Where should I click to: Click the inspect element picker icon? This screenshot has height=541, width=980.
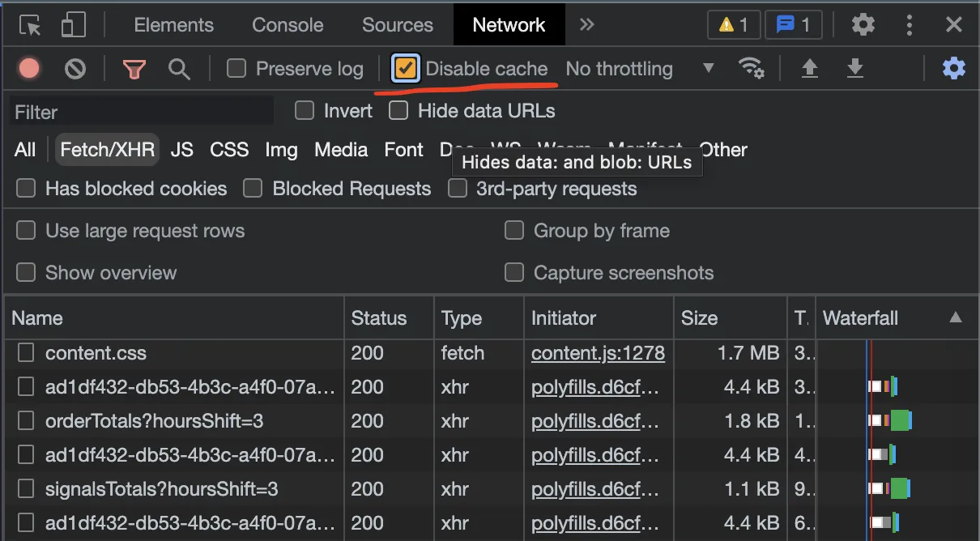click(30, 25)
